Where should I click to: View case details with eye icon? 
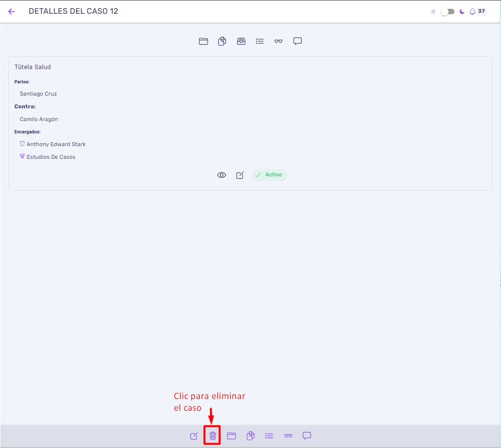[221, 175]
